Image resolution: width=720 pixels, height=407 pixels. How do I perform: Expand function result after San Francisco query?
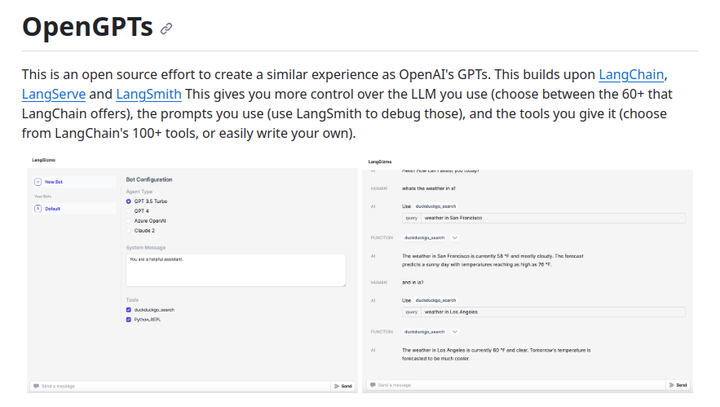pyautogui.click(x=454, y=237)
